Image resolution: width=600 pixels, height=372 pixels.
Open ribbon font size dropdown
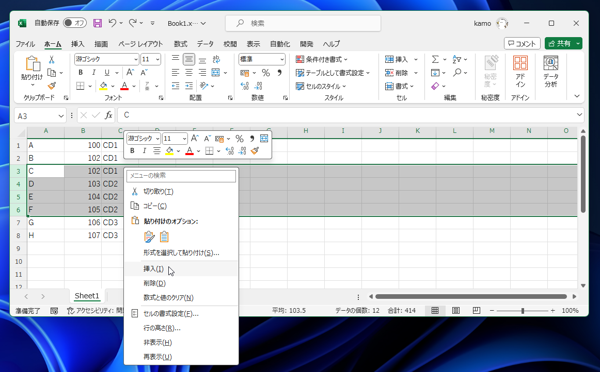click(x=157, y=60)
